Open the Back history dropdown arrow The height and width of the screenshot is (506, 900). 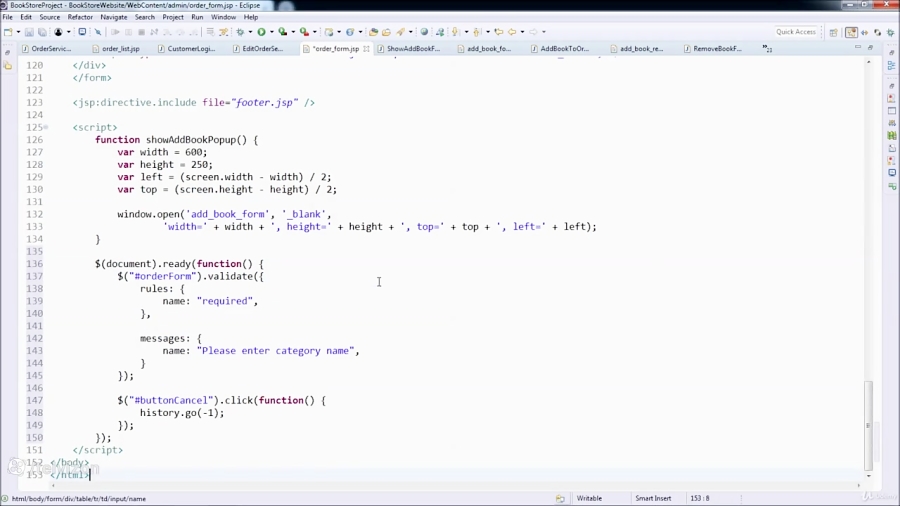[522, 32]
